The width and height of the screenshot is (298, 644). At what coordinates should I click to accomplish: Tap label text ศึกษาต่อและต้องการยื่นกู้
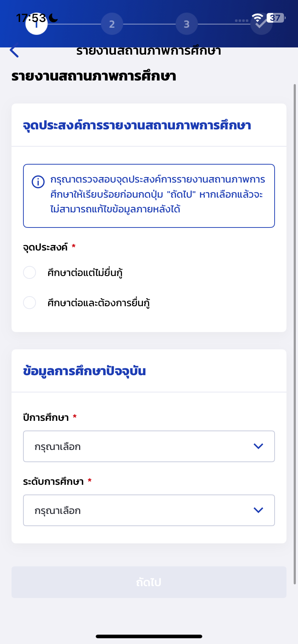click(99, 303)
